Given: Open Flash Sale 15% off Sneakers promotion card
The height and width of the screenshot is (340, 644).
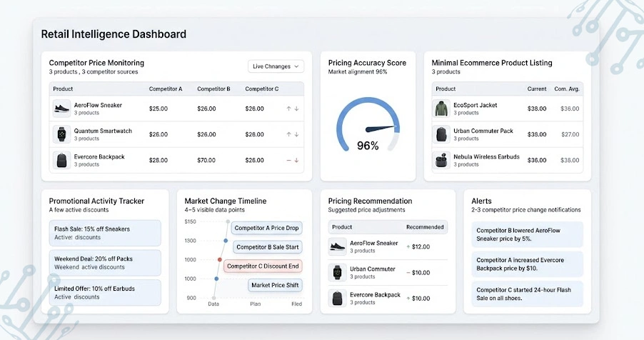Looking at the screenshot, I should coord(105,233).
